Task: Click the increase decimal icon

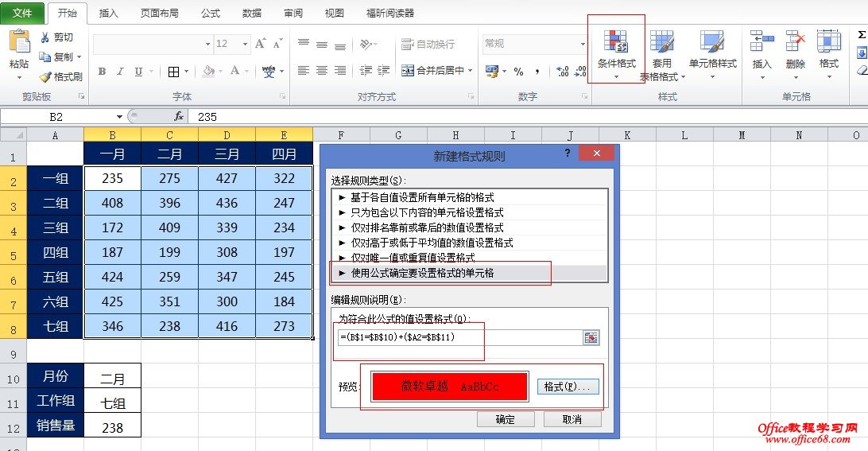Action: coord(563,71)
